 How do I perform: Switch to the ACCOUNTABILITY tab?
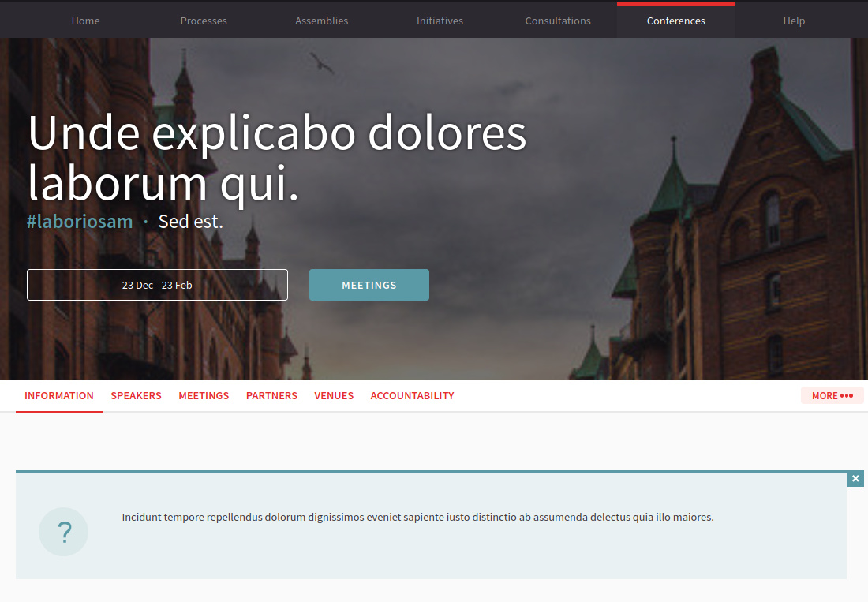[x=412, y=396]
